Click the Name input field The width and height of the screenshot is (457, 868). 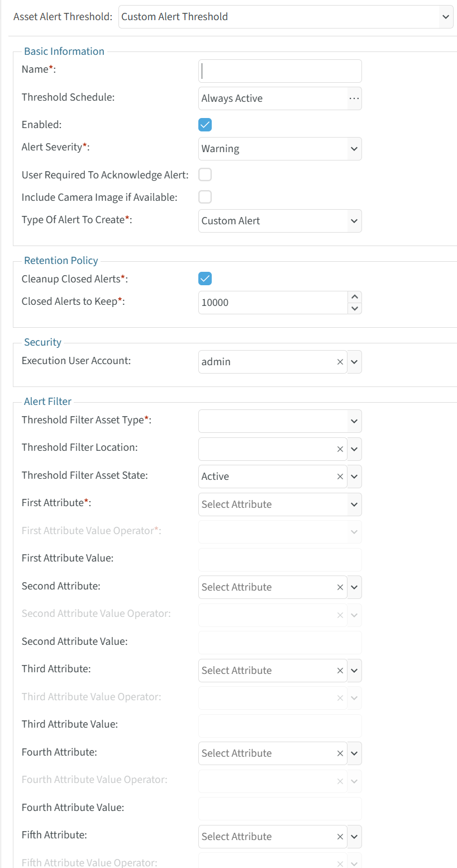(x=280, y=71)
